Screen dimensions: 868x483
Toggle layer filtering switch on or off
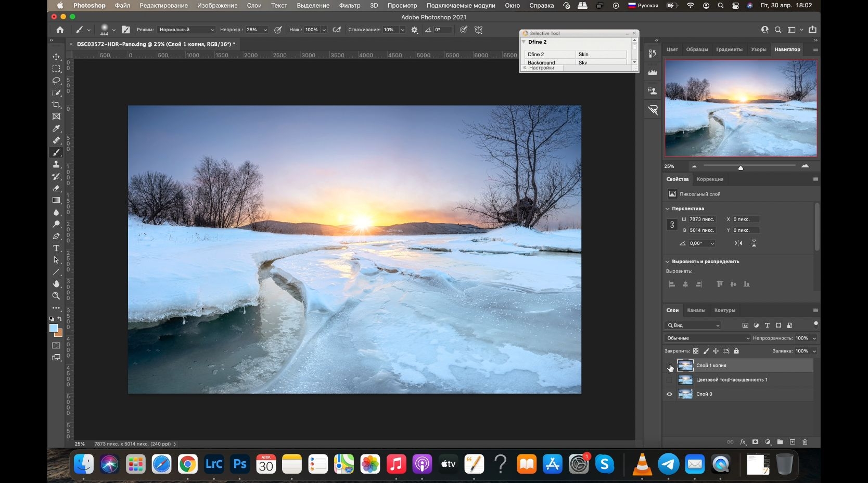click(x=815, y=324)
